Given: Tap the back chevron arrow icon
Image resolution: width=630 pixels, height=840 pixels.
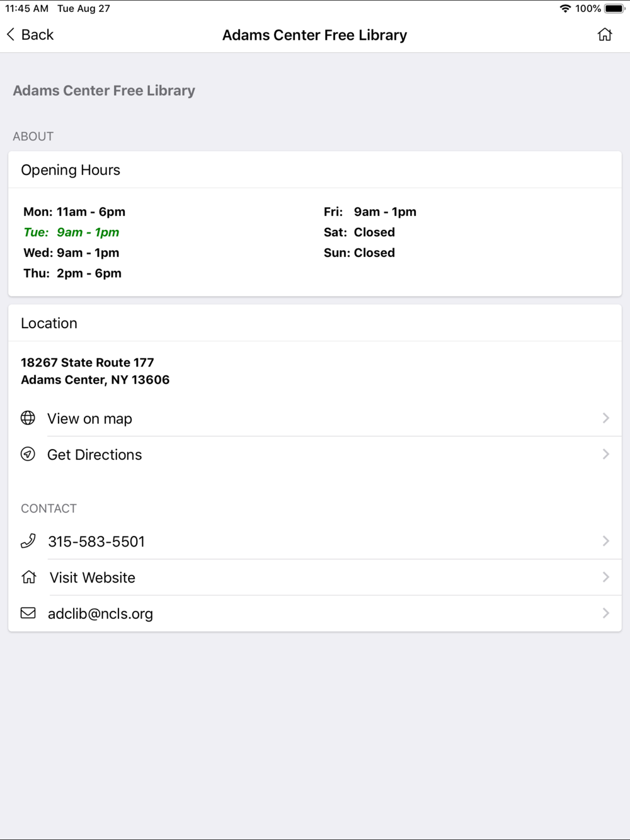Looking at the screenshot, I should click(x=11, y=35).
